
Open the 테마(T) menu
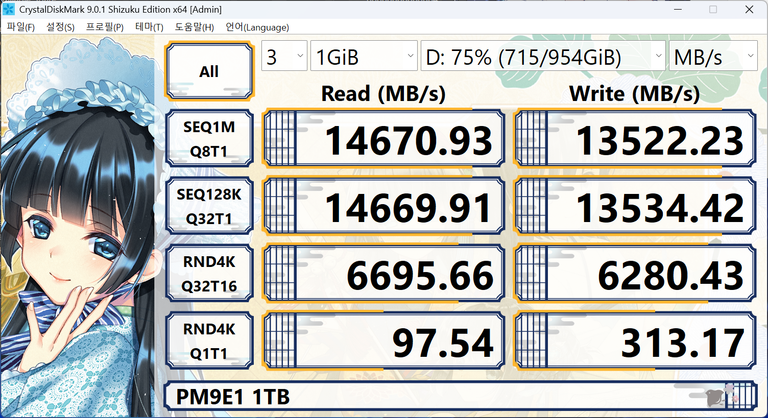click(149, 27)
